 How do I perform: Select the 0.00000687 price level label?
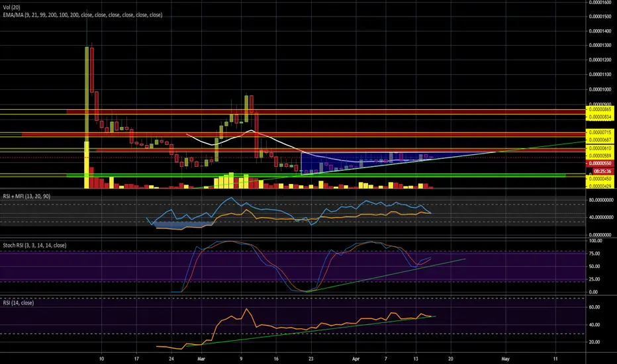click(600, 140)
